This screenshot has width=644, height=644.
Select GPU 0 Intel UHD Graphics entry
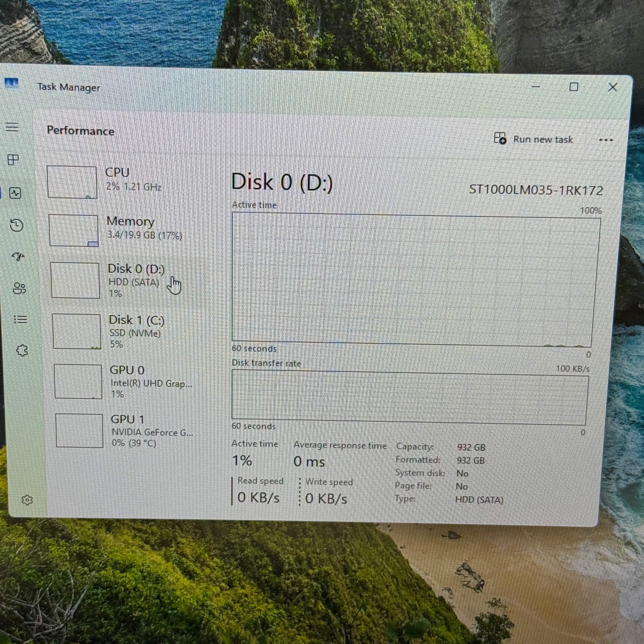pyautogui.click(x=128, y=381)
